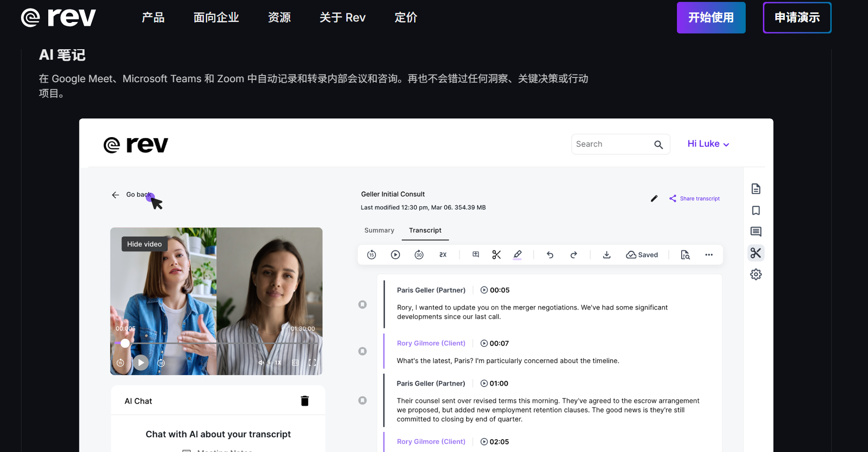This screenshot has height=452, width=868.
Task: Click the 申请演示 button
Action: click(797, 18)
